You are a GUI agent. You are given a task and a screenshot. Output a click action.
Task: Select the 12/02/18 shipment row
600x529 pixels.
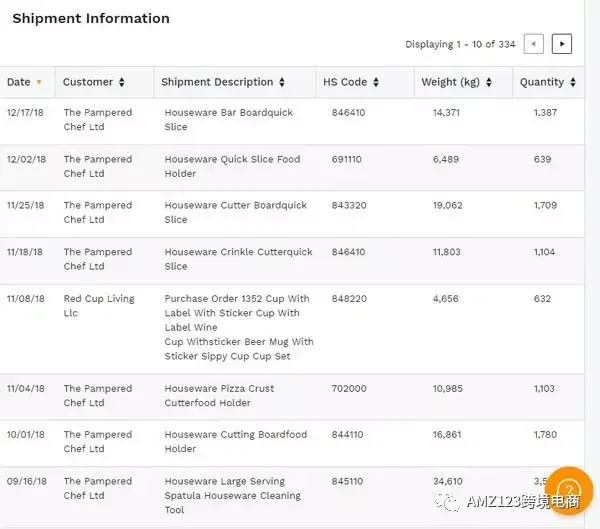click(x=292, y=167)
